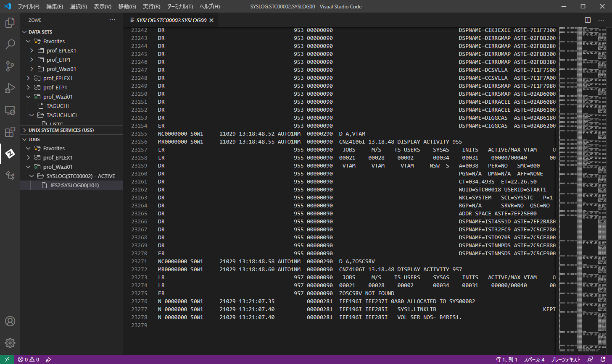The image size is (612, 364).
Task: Open the last activity bar icon below Zowe
Action: [x=10, y=175]
